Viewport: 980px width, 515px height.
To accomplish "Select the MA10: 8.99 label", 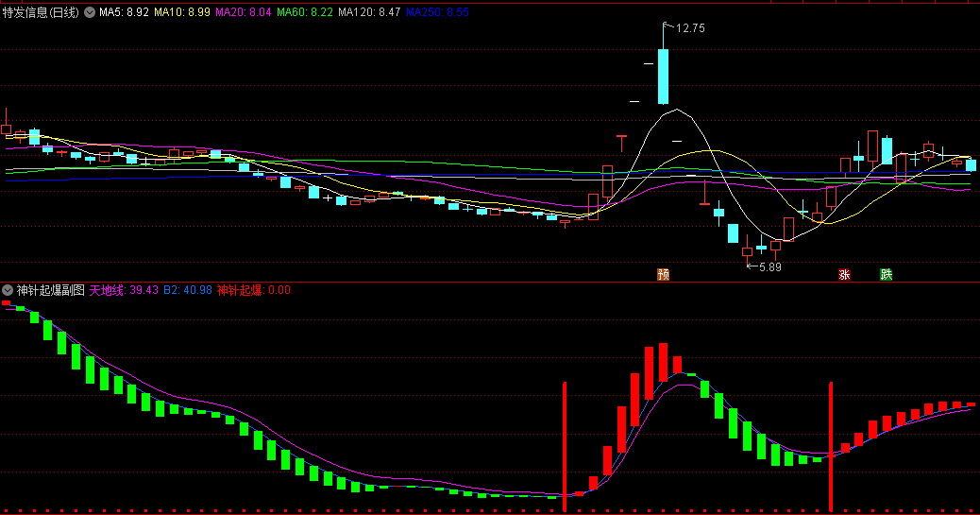I will click(182, 12).
